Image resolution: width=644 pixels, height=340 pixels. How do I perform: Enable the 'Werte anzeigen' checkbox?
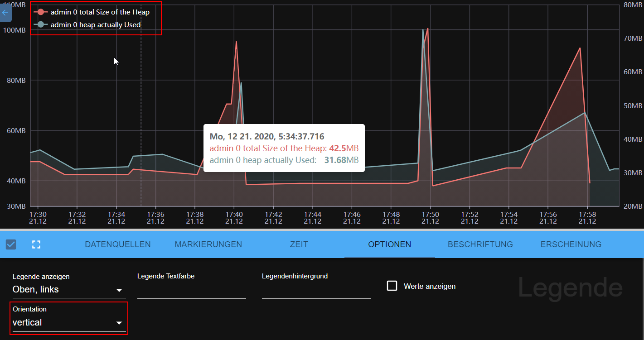(x=392, y=286)
